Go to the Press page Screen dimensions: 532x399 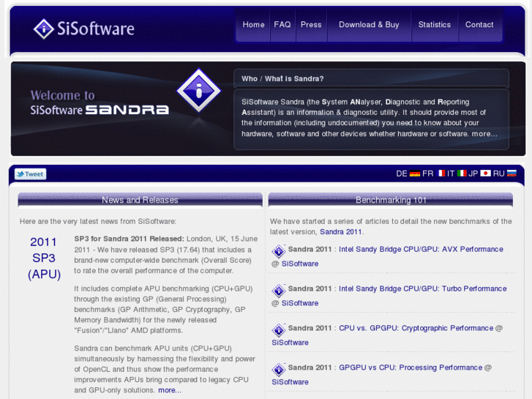[x=311, y=25]
